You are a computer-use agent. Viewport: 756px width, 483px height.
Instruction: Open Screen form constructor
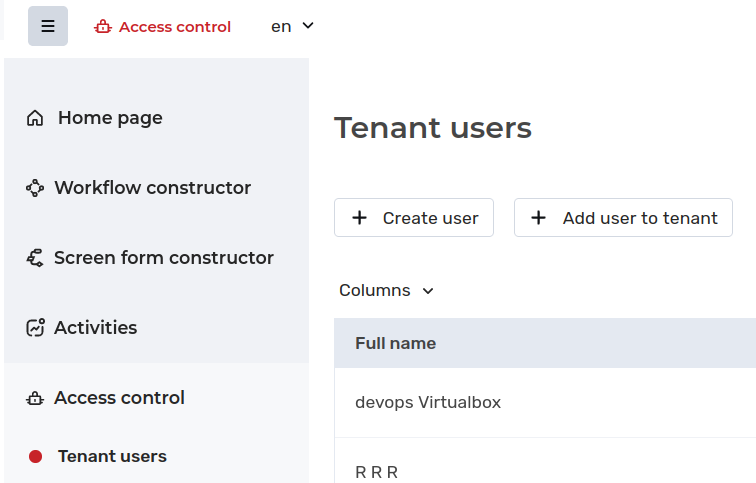(164, 258)
